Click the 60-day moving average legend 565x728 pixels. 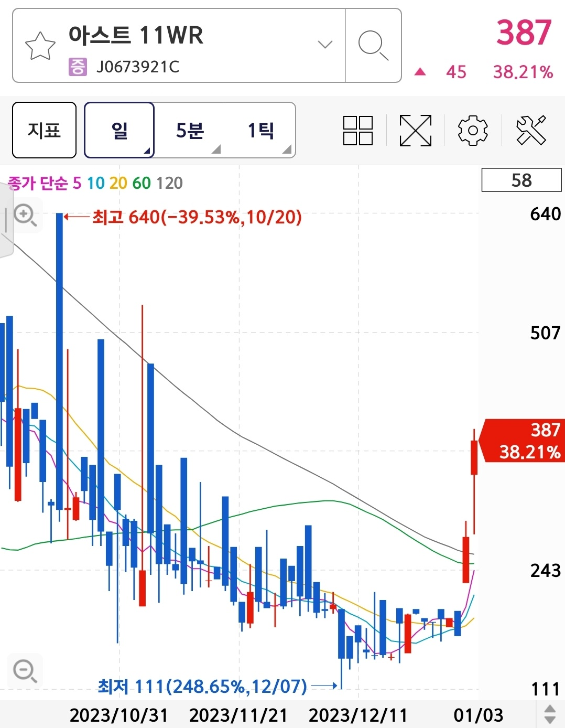click(x=142, y=183)
